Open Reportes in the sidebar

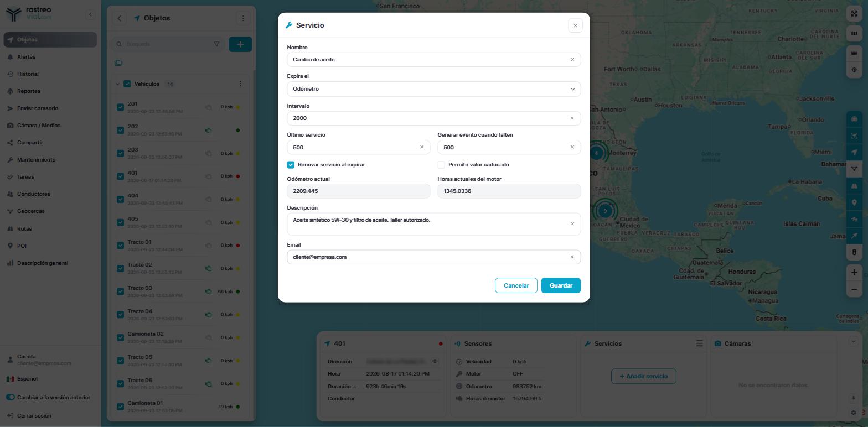click(50, 91)
